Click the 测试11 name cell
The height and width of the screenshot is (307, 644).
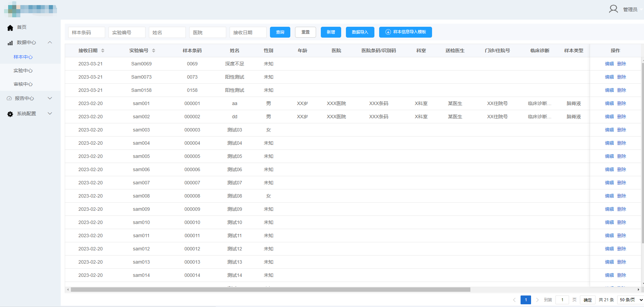point(235,236)
